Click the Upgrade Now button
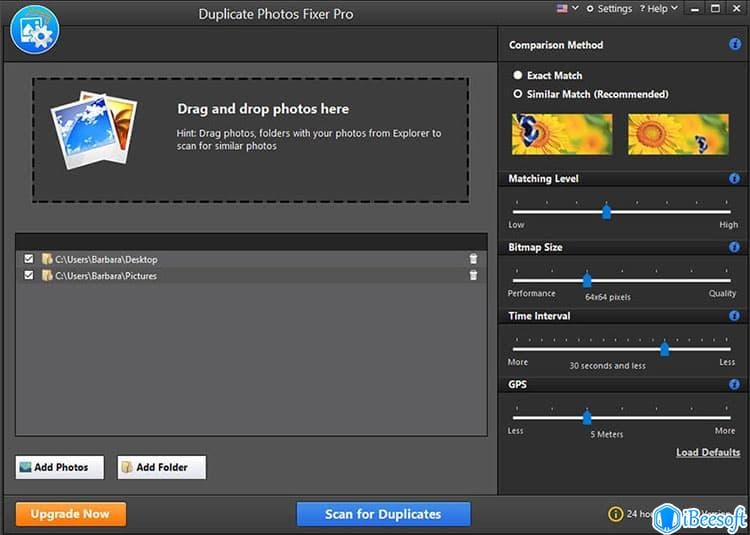750x535 pixels. coord(71,514)
